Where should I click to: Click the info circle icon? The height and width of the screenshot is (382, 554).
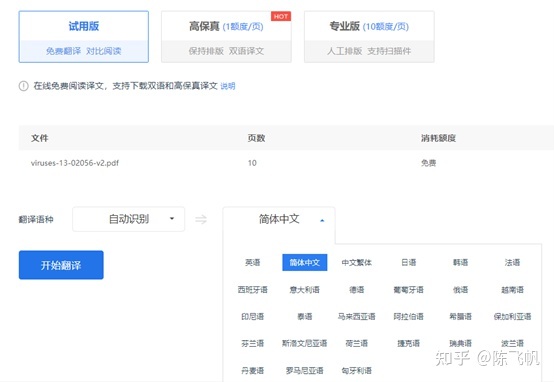coord(23,86)
